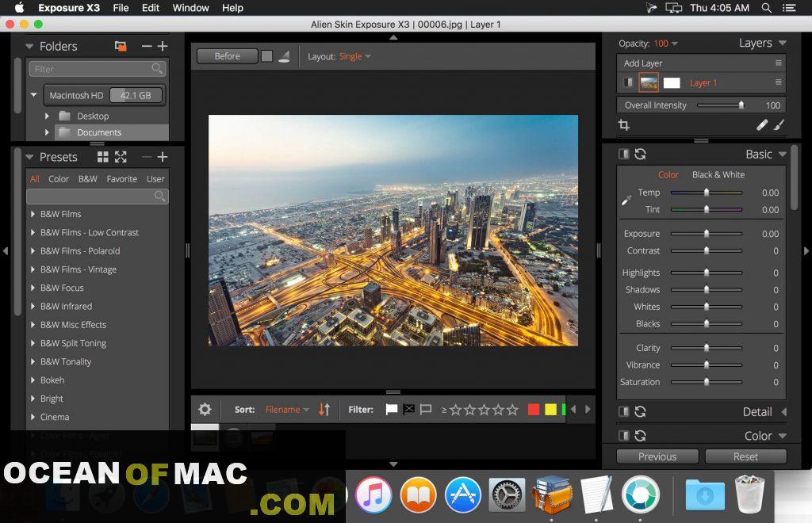Expand the Cinema preset group
The width and height of the screenshot is (812, 523).
click(32, 417)
